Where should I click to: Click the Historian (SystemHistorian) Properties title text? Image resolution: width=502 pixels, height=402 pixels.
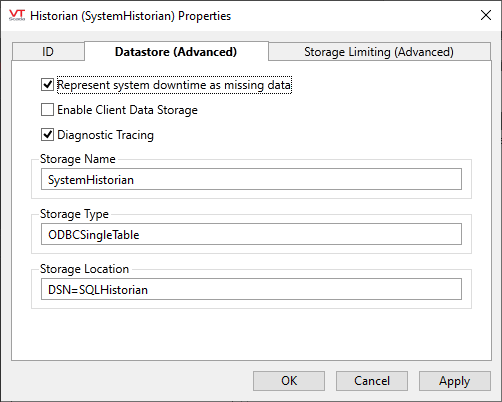click(x=130, y=16)
